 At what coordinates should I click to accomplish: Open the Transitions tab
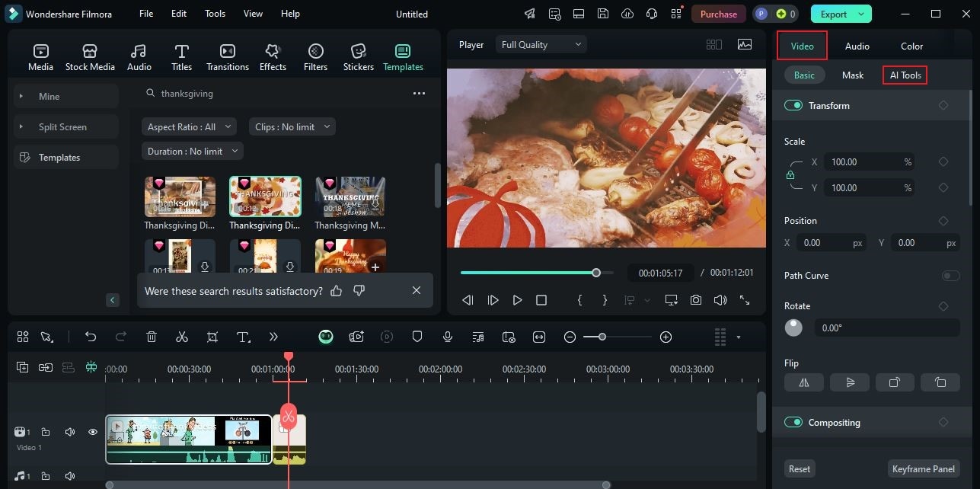(227, 57)
